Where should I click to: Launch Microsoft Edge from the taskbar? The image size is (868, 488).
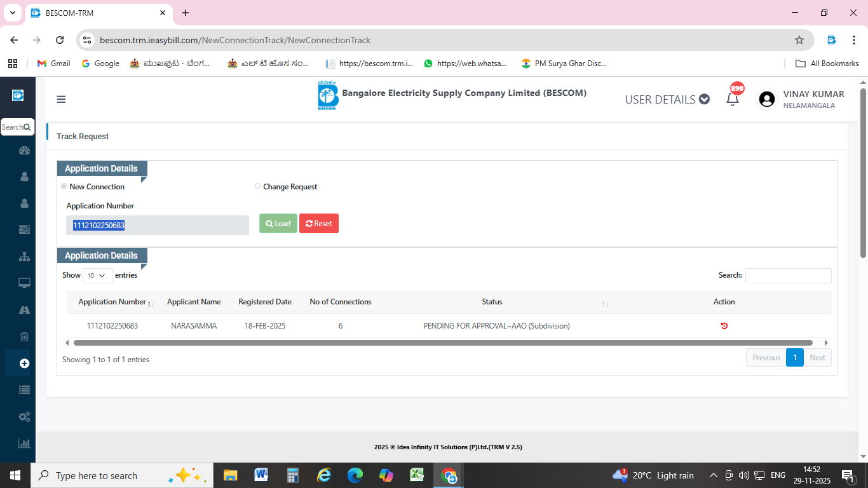point(355,475)
